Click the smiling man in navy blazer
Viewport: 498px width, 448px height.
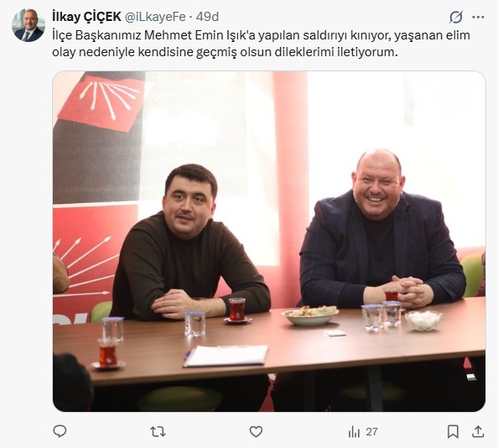pyautogui.click(x=382, y=229)
